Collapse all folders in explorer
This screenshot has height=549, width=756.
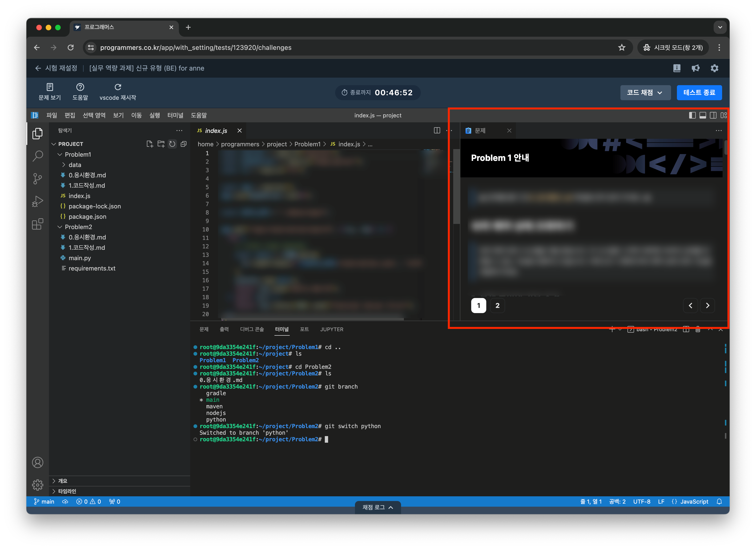point(184,144)
